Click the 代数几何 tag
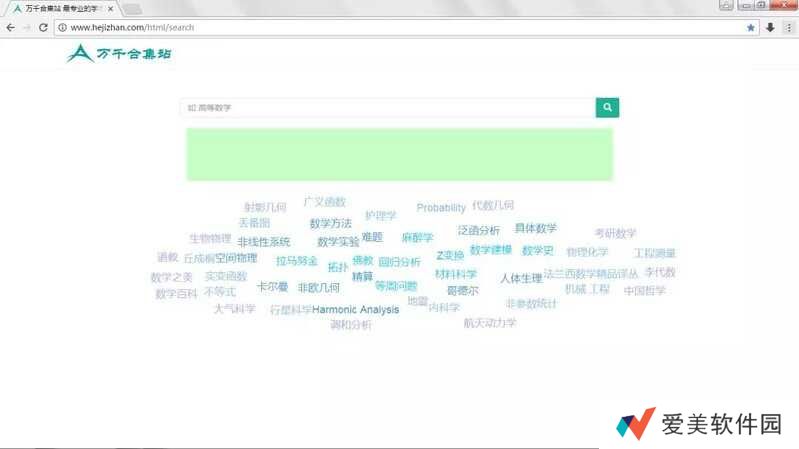The image size is (799, 449). click(x=493, y=205)
